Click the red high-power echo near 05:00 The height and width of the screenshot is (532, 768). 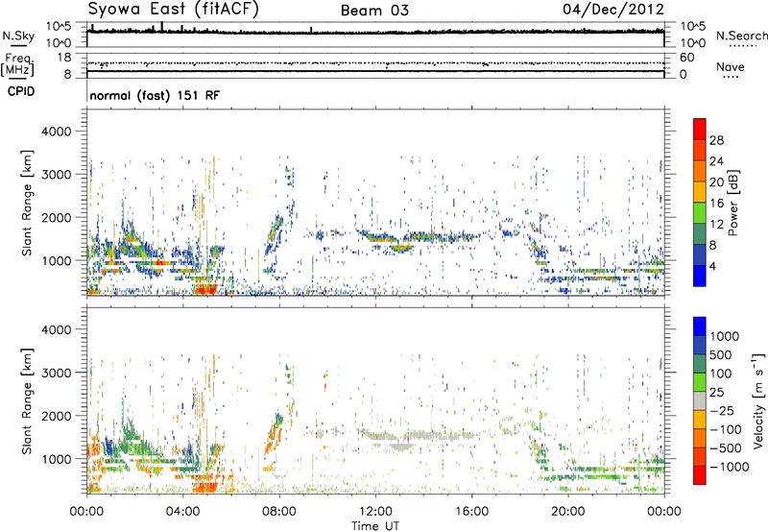[x=204, y=288]
